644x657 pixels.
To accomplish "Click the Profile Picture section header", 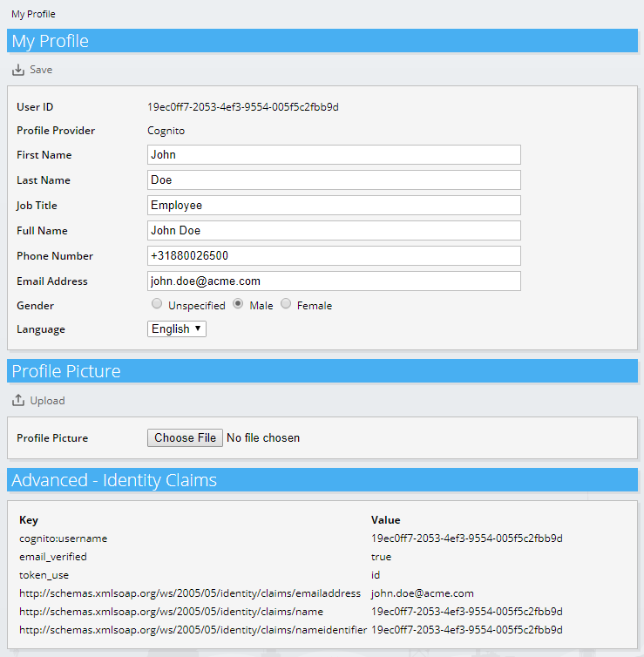I will 322,371.
